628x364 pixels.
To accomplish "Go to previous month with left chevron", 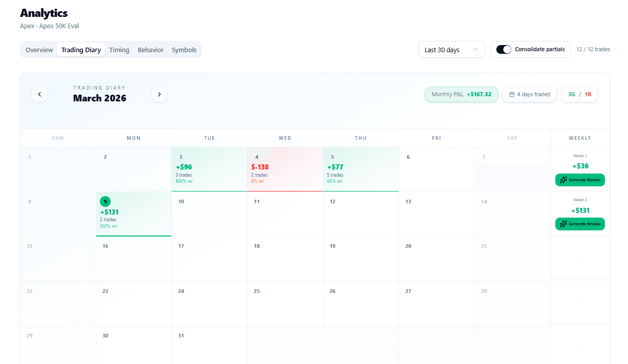I will tap(39, 94).
